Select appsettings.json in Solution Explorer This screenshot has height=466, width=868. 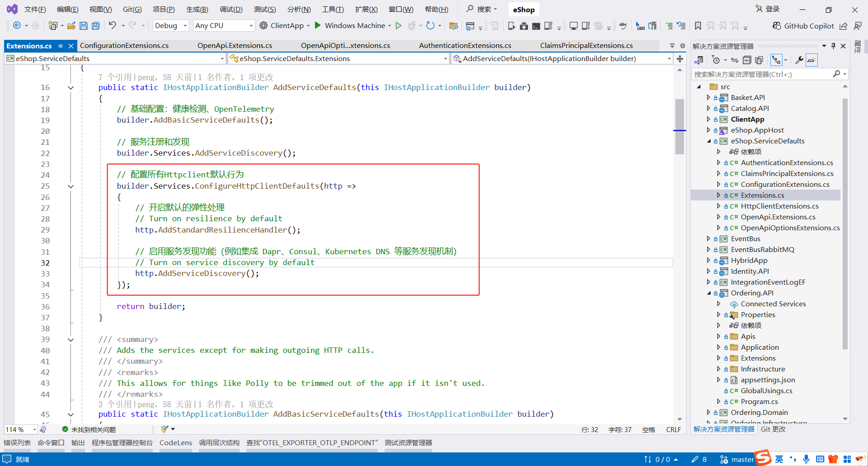pos(768,380)
